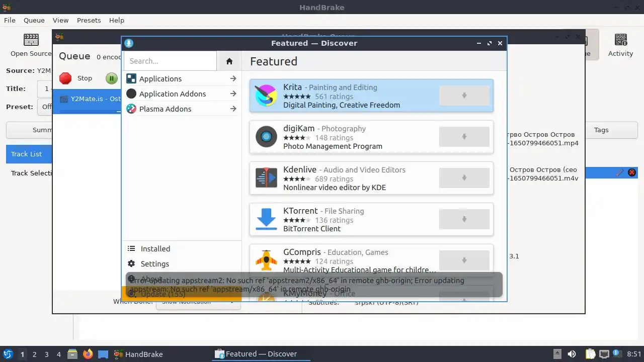Screen dimensions: 644x362
Task: Click the '689 ratings' text for Kdenlive
Action: 334,179
